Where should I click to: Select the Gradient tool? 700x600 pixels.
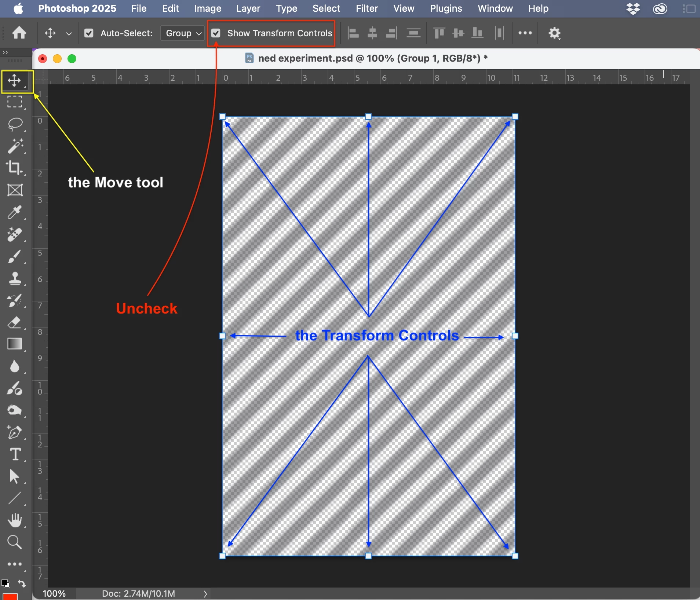click(x=15, y=344)
